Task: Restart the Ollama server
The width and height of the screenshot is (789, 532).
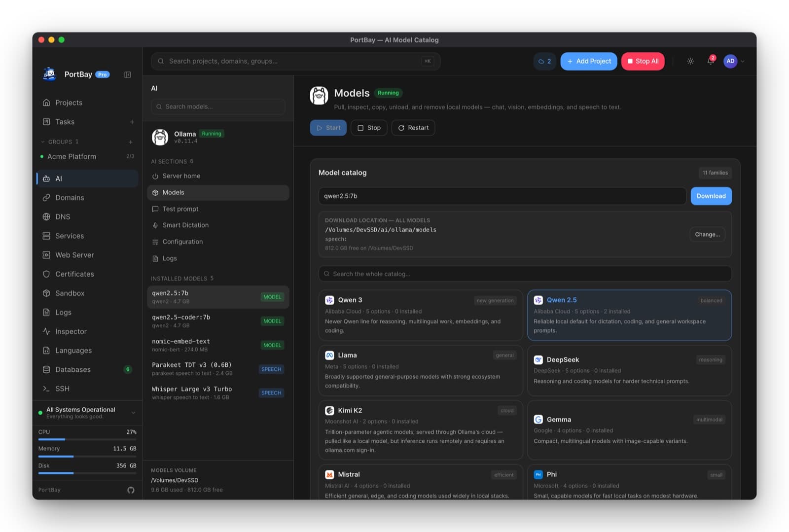Action: click(x=413, y=128)
